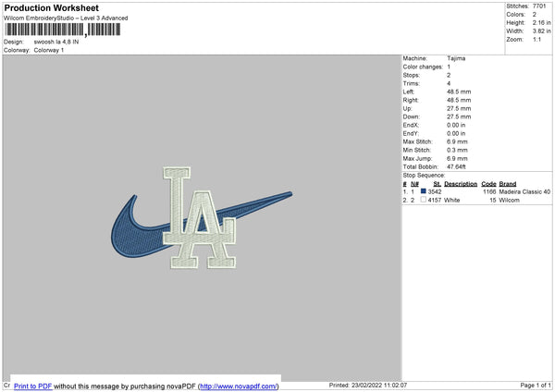Click the width value 3.82 in
The height and width of the screenshot is (392, 555).
click(x=541, y=31)
